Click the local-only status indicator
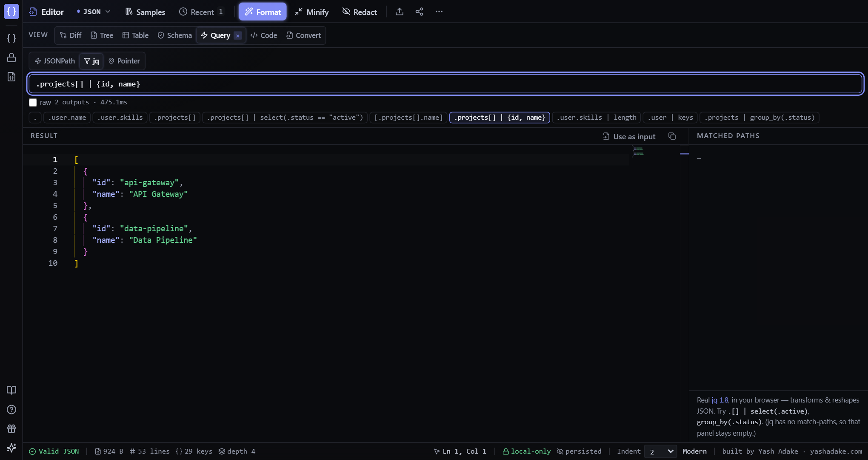The height and width of the screenshot is (460, 868). pyautogui.click(x=527, y=451)
